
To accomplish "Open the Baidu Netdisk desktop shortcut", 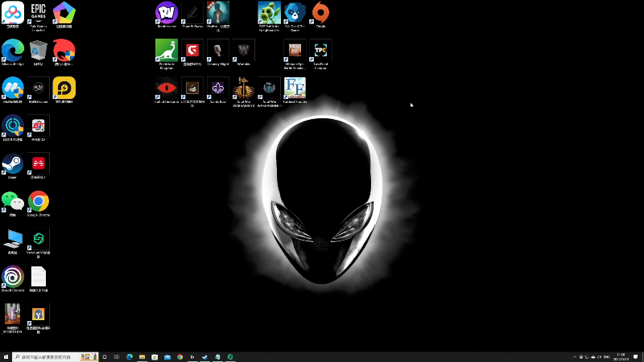I will click(x=13, y=14).
